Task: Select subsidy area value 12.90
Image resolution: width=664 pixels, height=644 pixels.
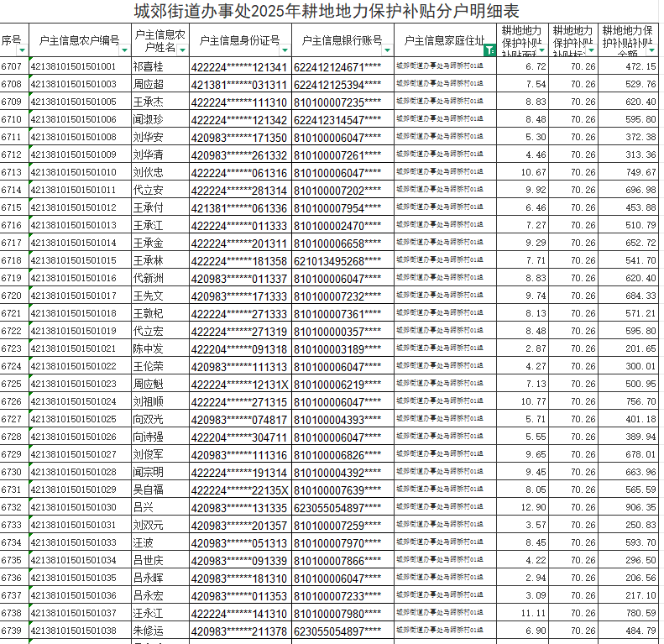Action: 523,507
